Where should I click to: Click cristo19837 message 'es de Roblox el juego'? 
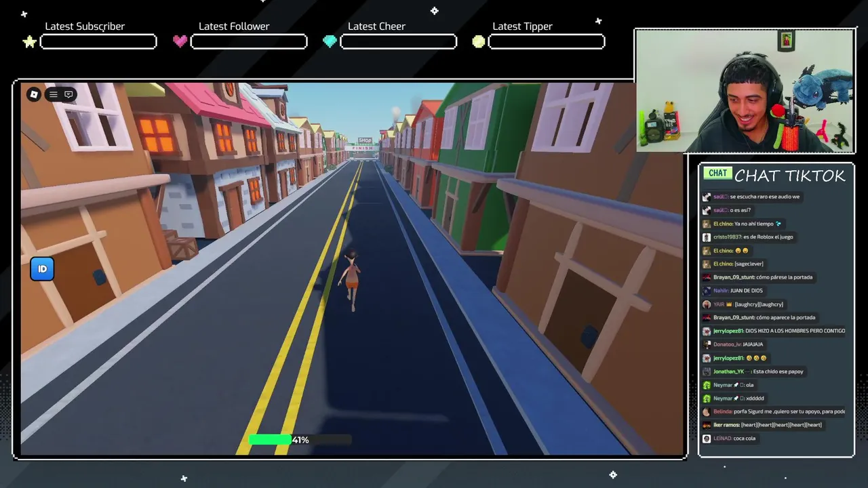(x=768, y=237)
